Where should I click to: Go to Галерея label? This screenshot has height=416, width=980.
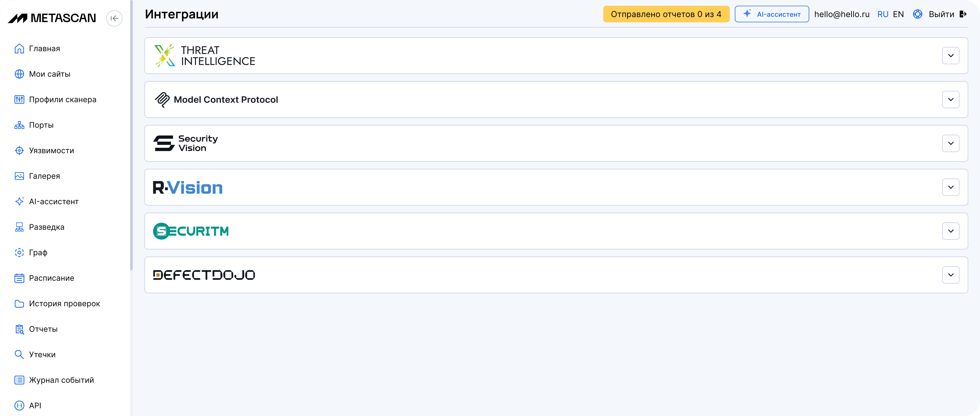(44, 176)
